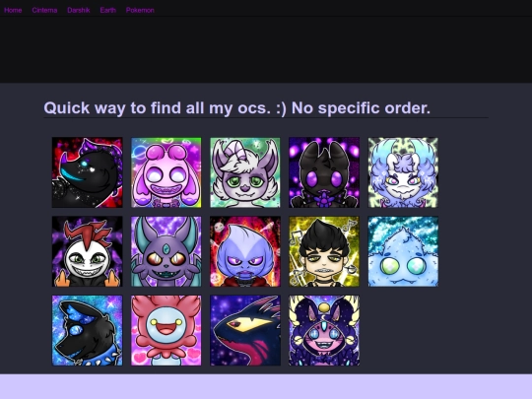The image size is (532, 399).
Task: Select the red-mohawk grinning clown avatar
Action: [88, 251]
